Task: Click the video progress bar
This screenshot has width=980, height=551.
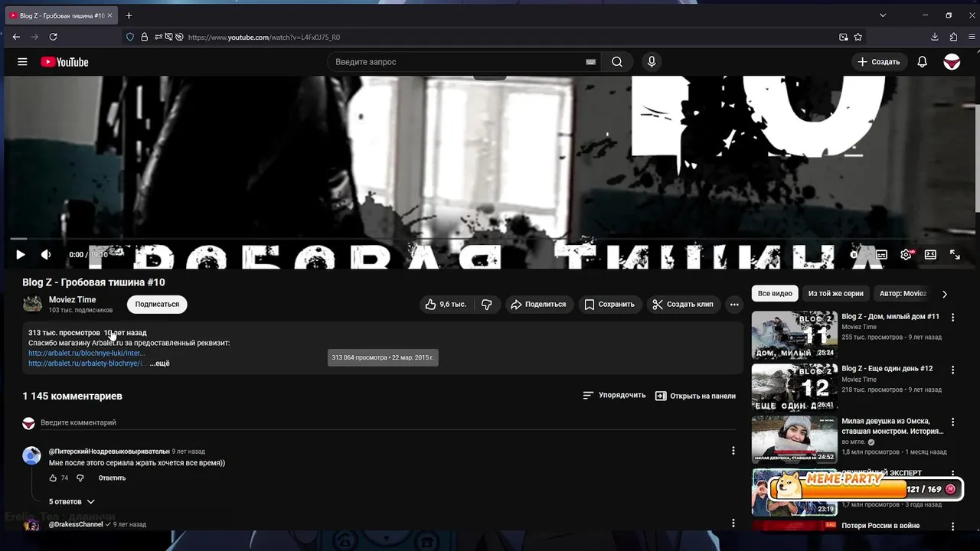Action: tap(489, 240)
